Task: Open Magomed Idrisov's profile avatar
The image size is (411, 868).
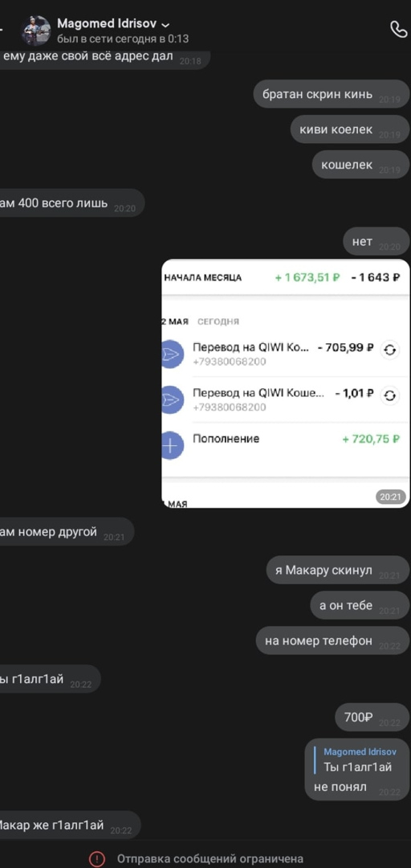Action: pyautogui.click(x=36, y=30)
